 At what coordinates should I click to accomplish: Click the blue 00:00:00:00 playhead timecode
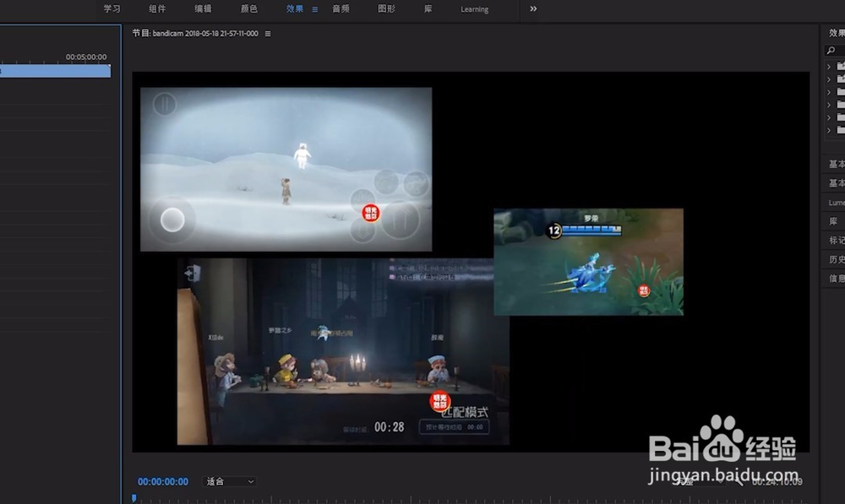coord(163,481)
